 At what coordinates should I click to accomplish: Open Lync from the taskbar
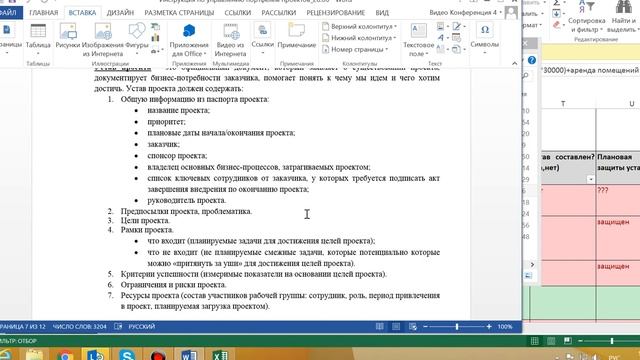(x=96, y=354)
